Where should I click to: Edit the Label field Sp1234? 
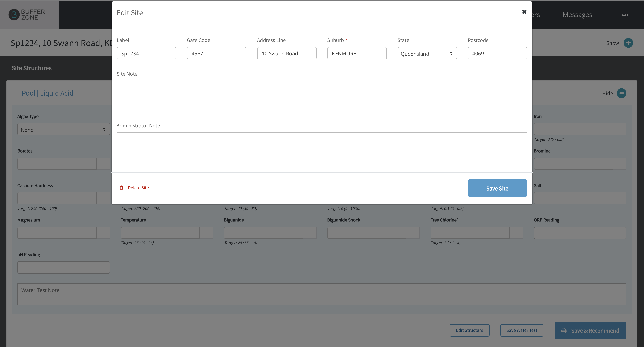147,53
